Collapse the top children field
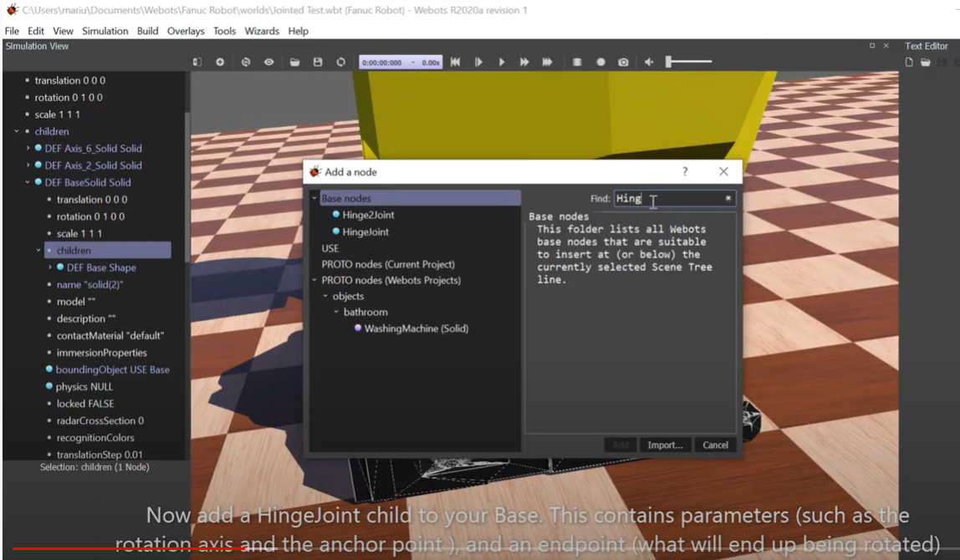 (17, 131)
